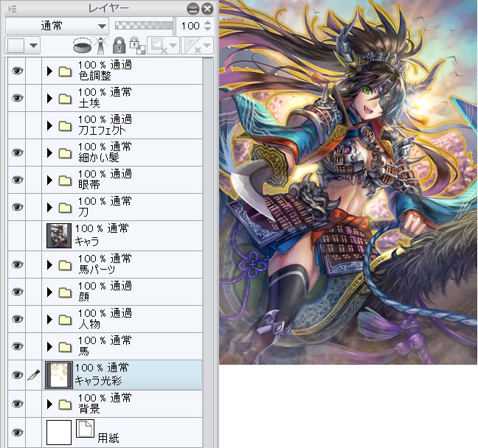
Task: Hide the 細かい髪 folder
Action: click(x=17, y=153)
